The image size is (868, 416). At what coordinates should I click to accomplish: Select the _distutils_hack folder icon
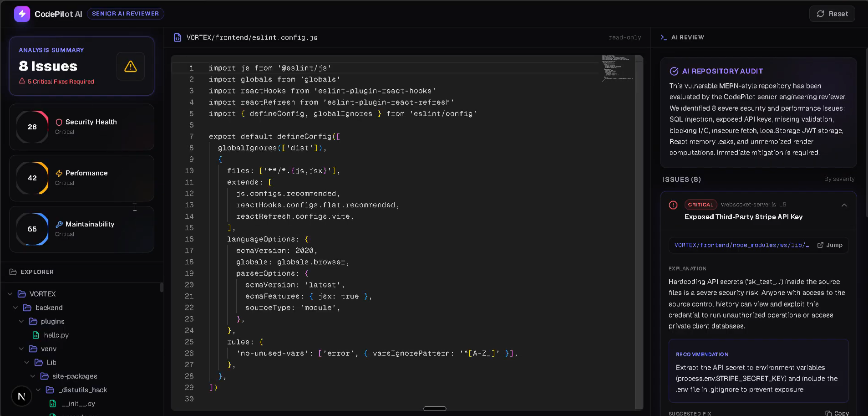pyautogui.click(x=50, y=390)
